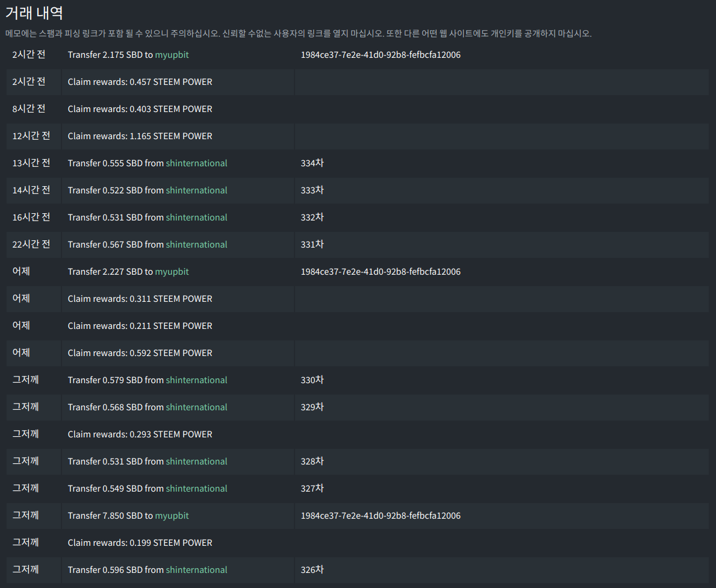This screenshot has width=716, height=588.
Task: Click shinternational link in 326차 row
Action: (x=196, y=570)
